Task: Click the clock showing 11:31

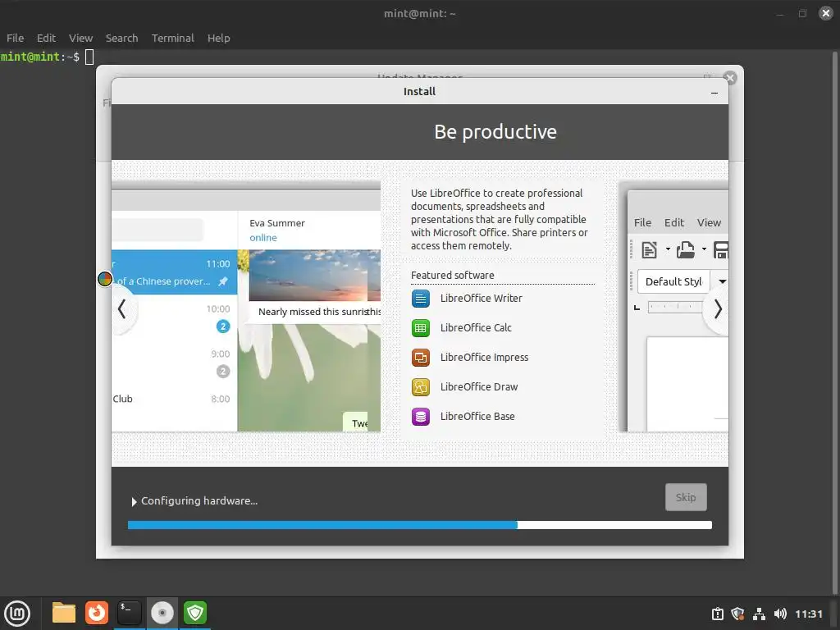Action: (x=808, y=614)
